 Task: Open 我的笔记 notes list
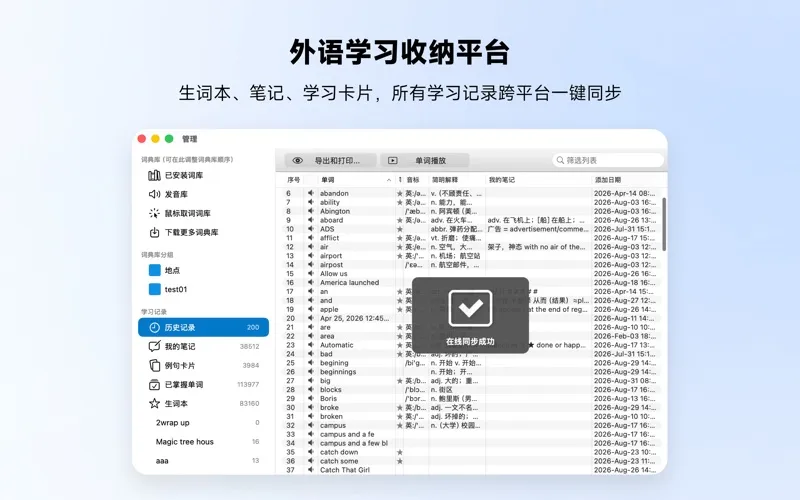203,346
